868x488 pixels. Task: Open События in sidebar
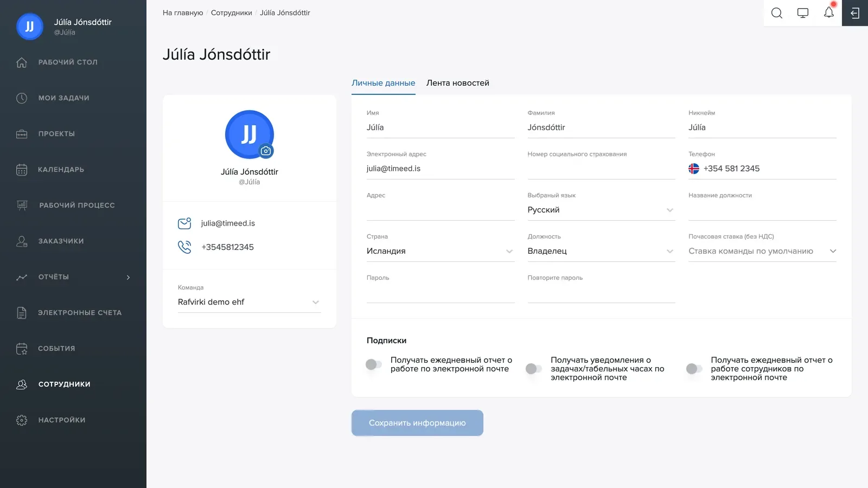[x=56, y=349]
